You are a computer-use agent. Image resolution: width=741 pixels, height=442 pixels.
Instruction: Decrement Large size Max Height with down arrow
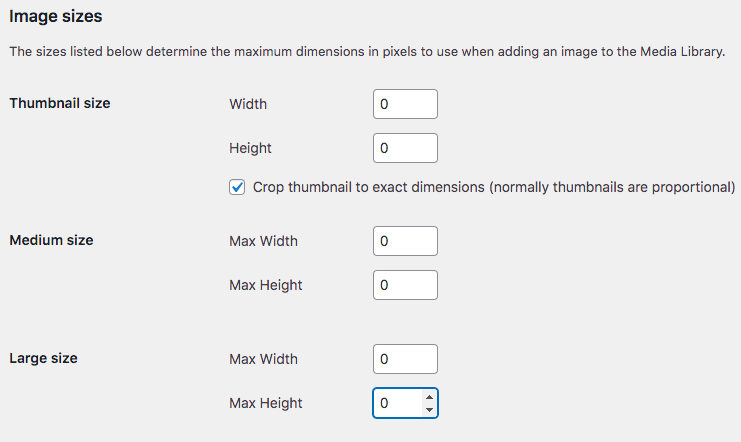[x=429, y=409]
